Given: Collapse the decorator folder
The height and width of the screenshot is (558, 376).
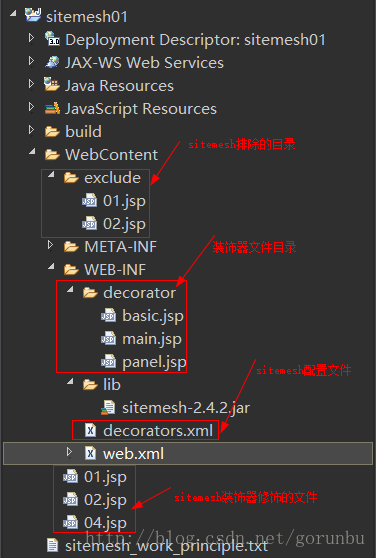Looking at the screenshot, I should click(70, 289).
